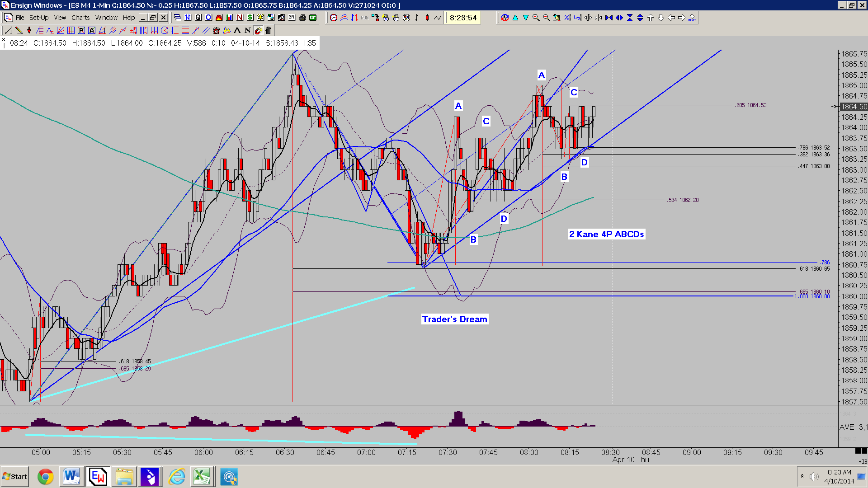The width and height of the screenshot is (868, 488).
Task: Open Google Chrome from the taskbar
Action: click(x=45, y=477)
